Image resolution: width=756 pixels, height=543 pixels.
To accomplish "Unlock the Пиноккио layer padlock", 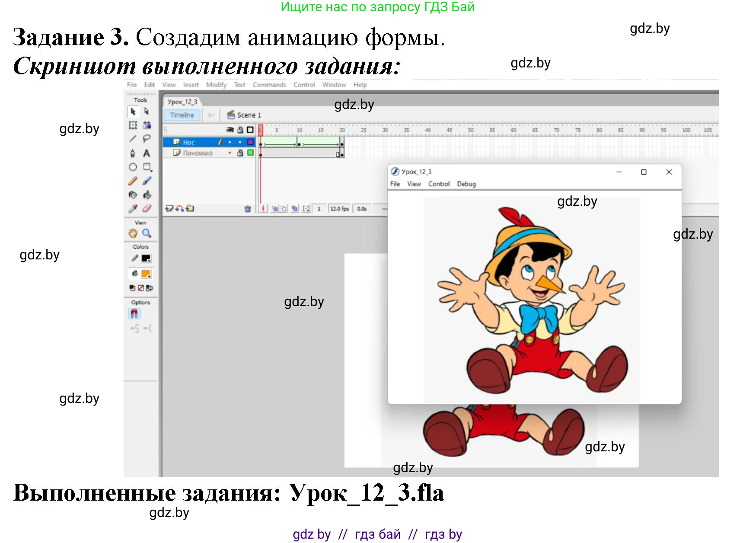I will [x=240, y=153].
